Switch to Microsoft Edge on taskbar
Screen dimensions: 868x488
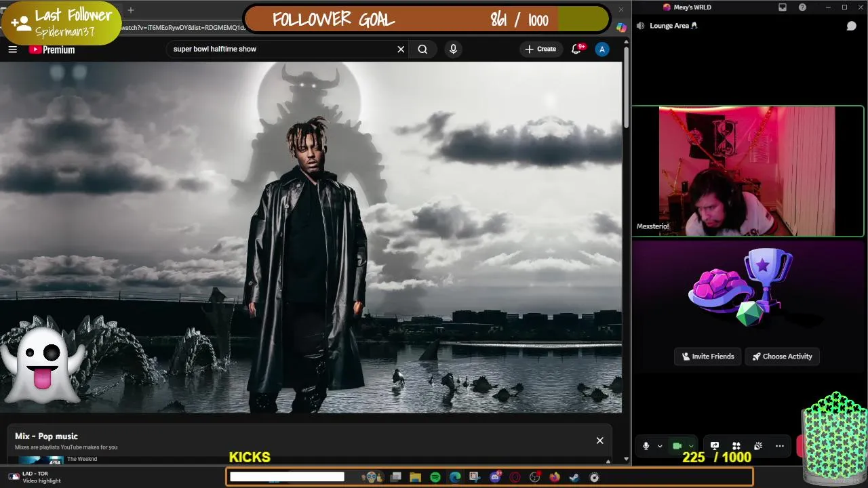click(x=455, y=477)
